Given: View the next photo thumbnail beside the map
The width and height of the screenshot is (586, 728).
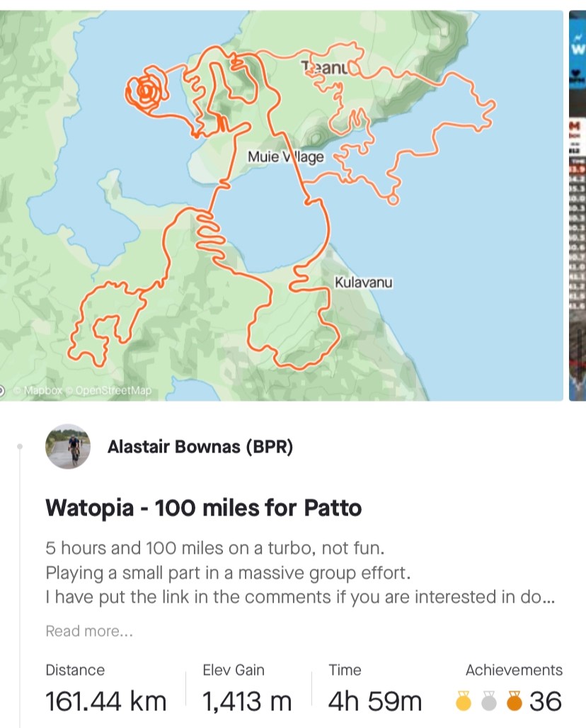Looking at the screenshot, I should click(x=578, y=205).
